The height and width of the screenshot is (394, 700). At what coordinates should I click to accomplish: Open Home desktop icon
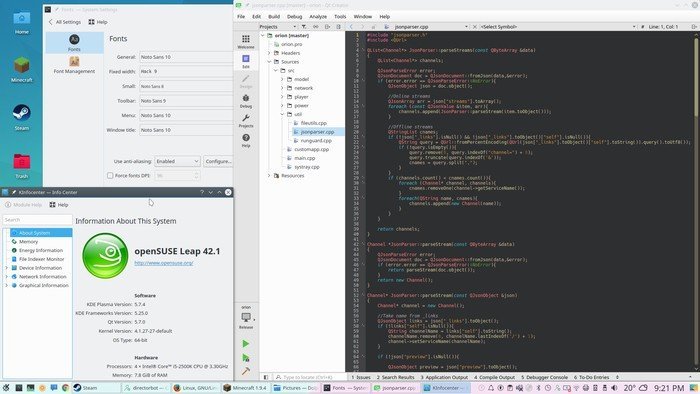(x=21, y=23)
